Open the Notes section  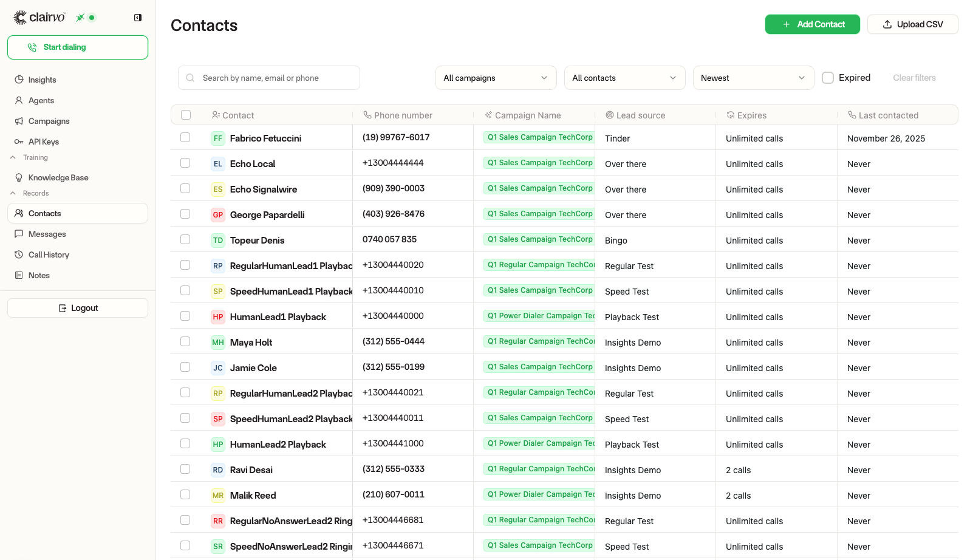click(x=39, y=275)
